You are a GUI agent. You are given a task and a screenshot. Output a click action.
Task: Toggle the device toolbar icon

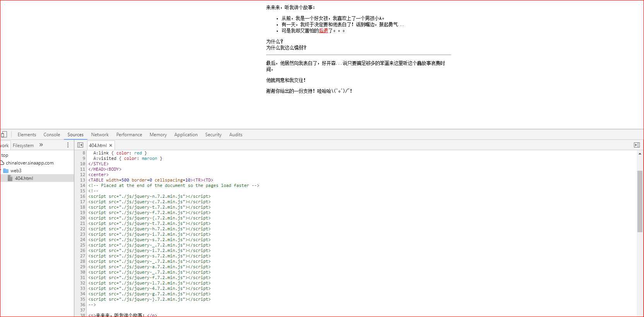coord(4,134)
